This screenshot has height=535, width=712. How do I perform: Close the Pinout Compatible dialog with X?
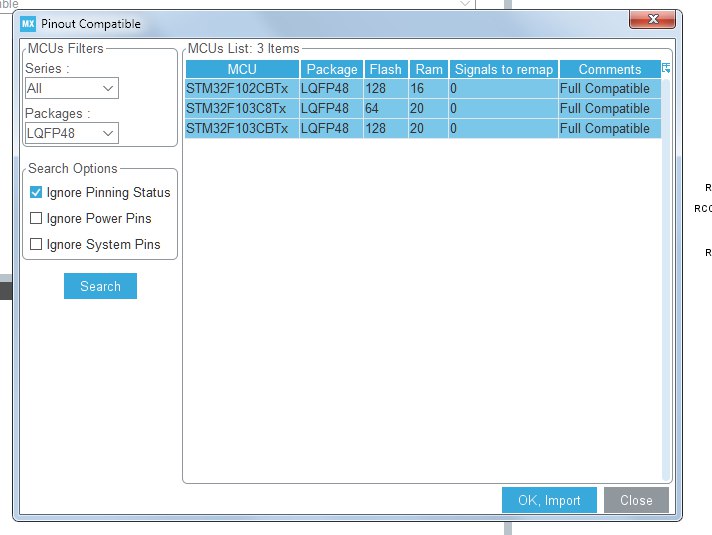[x=653, y=19]
